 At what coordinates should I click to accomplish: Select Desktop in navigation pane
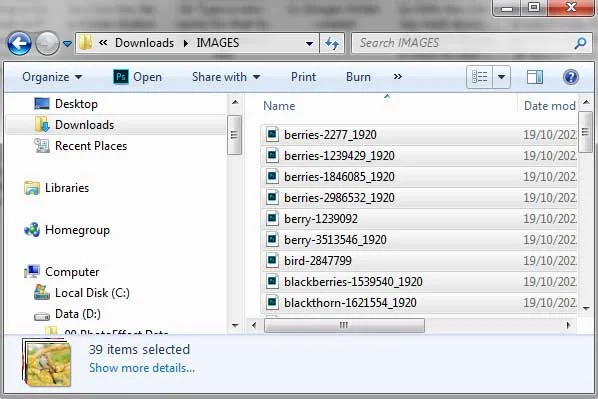pyautogui.click(x=76, y=104)
